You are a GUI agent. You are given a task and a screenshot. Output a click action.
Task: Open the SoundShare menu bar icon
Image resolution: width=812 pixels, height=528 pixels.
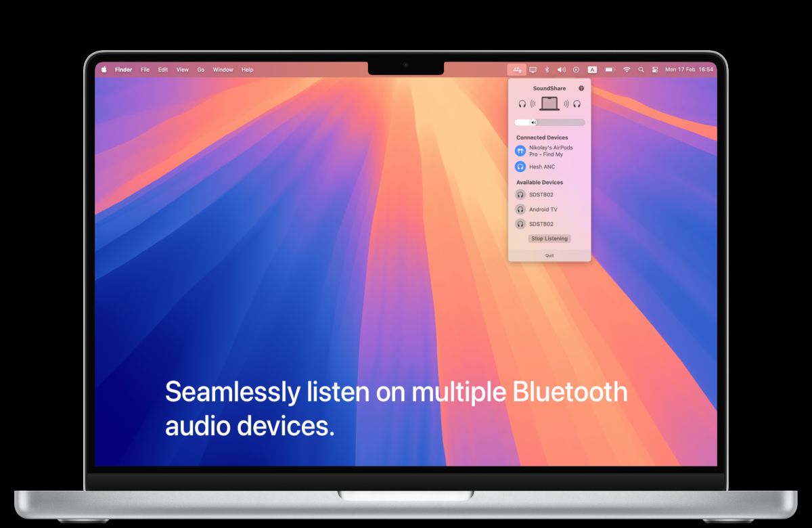pyautogui.click(x=517, y=69)
